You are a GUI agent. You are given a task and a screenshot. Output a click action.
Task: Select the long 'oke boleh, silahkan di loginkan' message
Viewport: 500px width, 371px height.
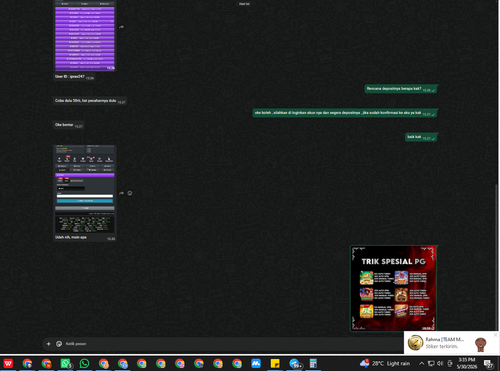point(345,113)
